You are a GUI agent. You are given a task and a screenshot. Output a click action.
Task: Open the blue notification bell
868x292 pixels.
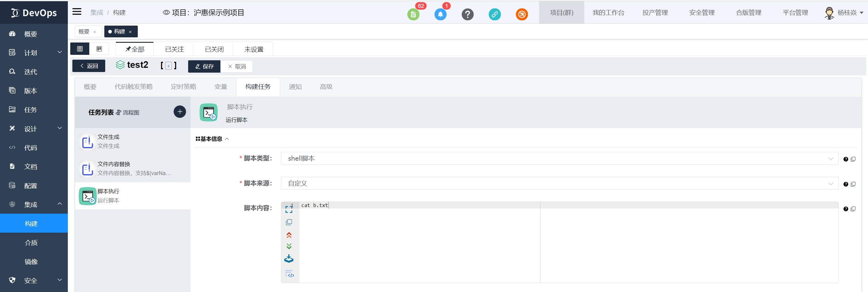click(440, 14)
